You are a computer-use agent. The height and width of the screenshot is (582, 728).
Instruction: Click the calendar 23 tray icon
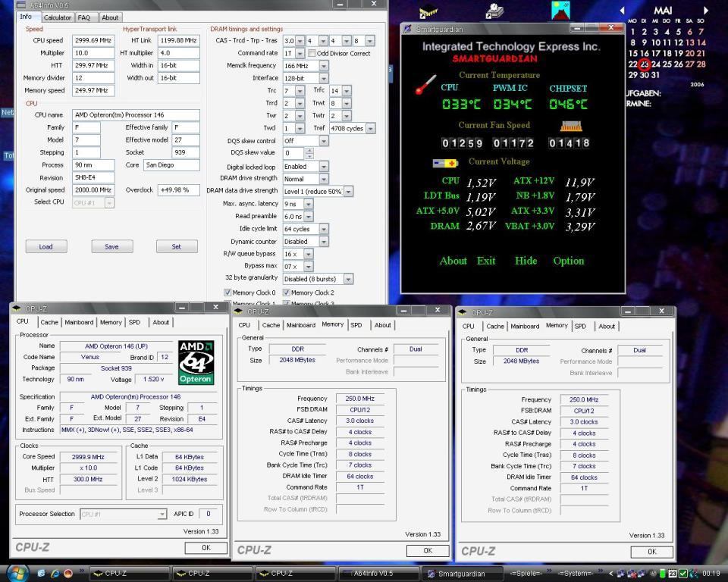[x=673, y=574]
